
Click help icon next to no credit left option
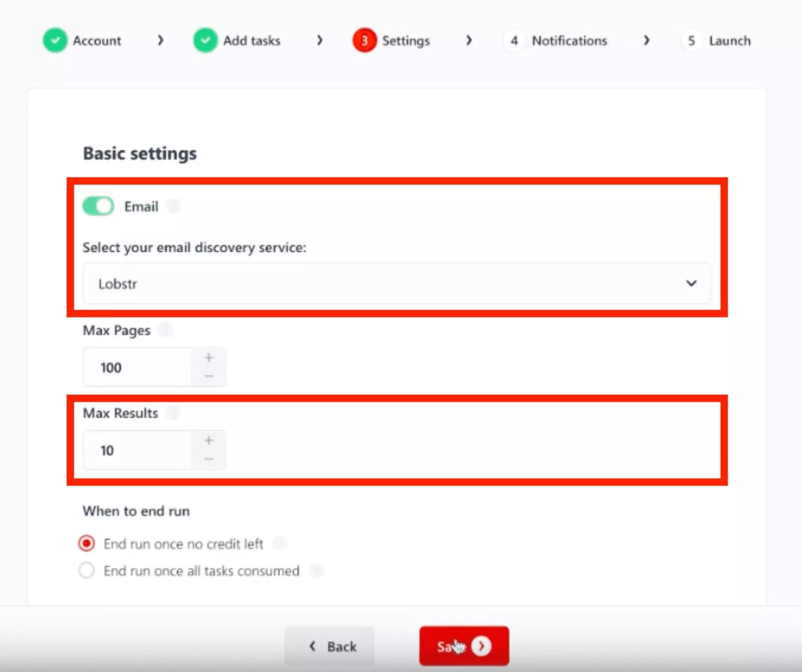pos(280,543)
